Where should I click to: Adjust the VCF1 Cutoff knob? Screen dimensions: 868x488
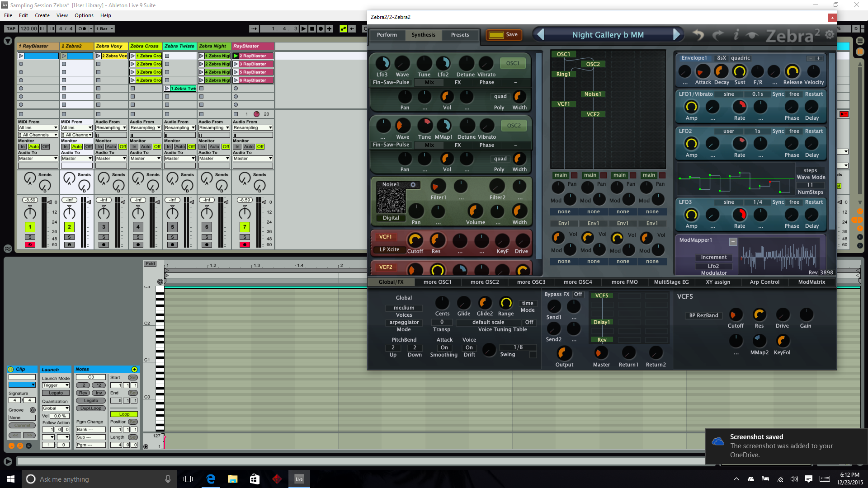(415, 240)
